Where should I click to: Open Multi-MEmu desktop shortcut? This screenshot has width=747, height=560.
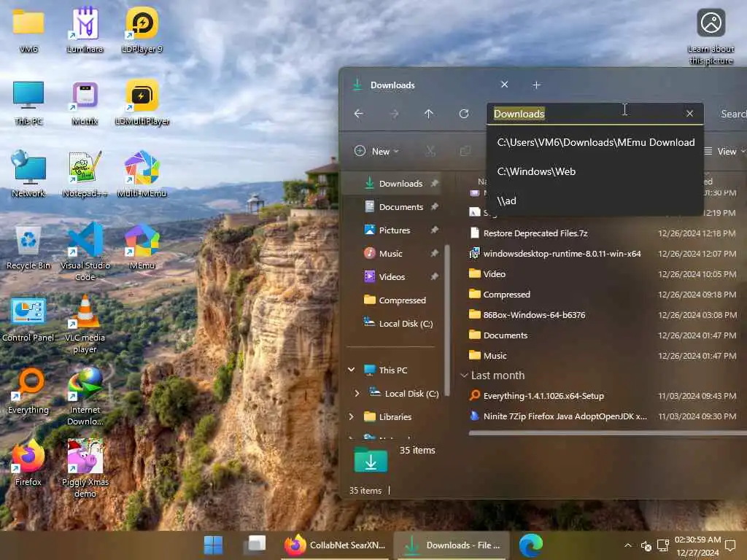[x=142, y=174]
